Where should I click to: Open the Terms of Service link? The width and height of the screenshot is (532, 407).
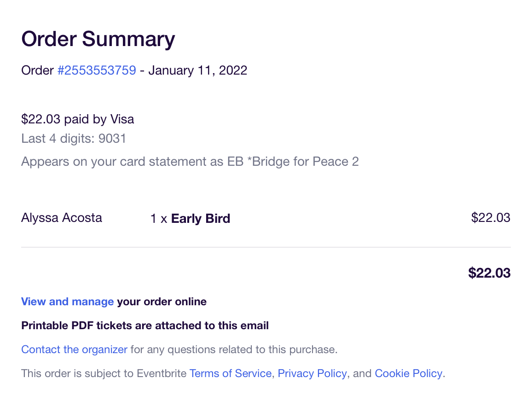pos(230,373)
